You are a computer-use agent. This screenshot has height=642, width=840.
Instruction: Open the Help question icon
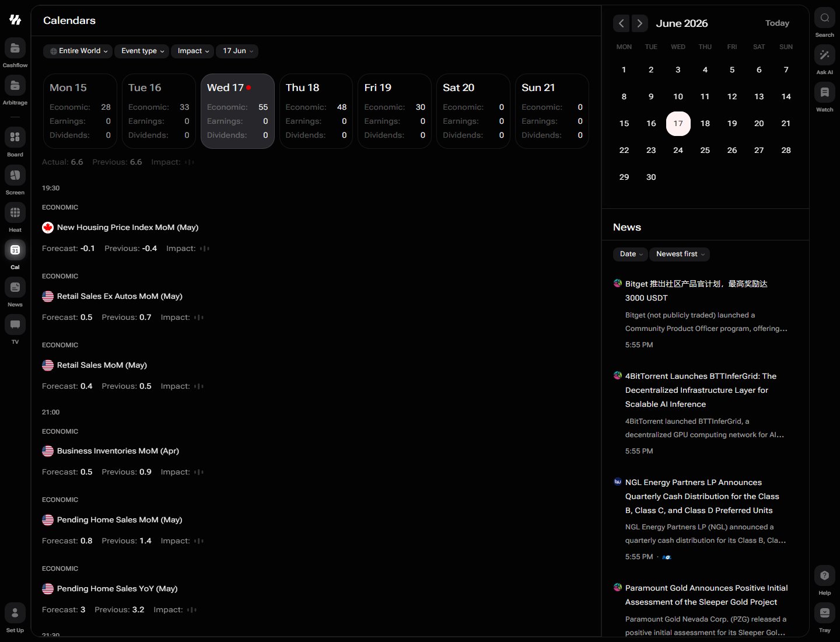825,575
